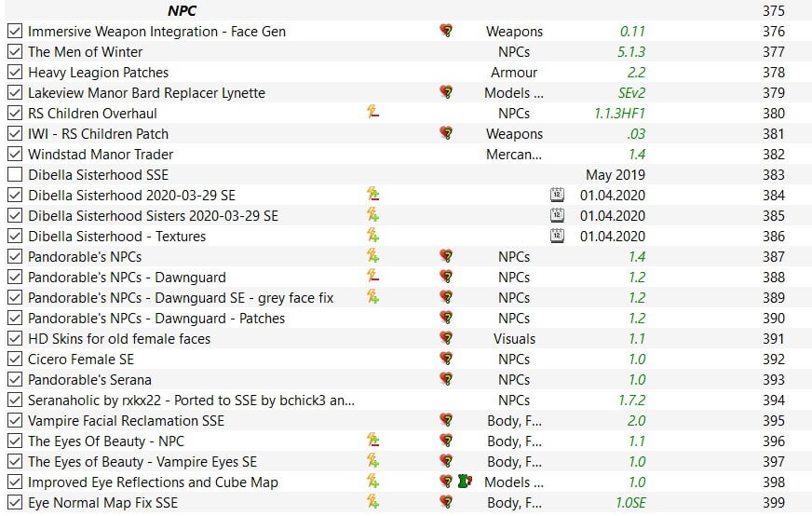Viewport: 812px width, 516px height.
Task: Uncheck Pandorable's Serana mod
Action: [x=15, y=379]
